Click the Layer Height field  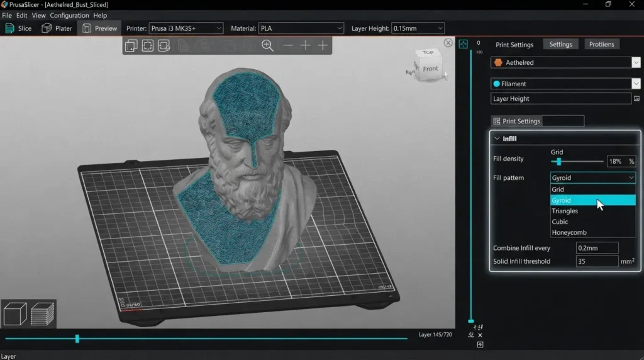point(560,99)
